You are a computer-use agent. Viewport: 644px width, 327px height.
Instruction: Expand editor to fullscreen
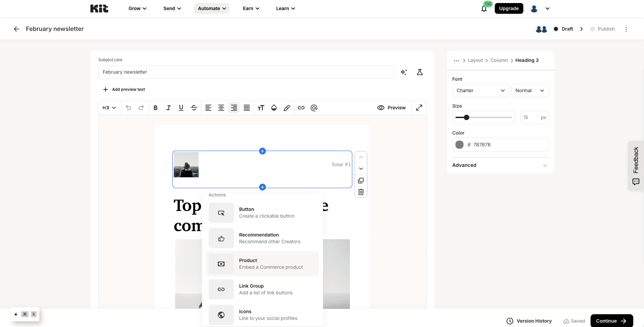pyautogui.click(x=419, y=108)
